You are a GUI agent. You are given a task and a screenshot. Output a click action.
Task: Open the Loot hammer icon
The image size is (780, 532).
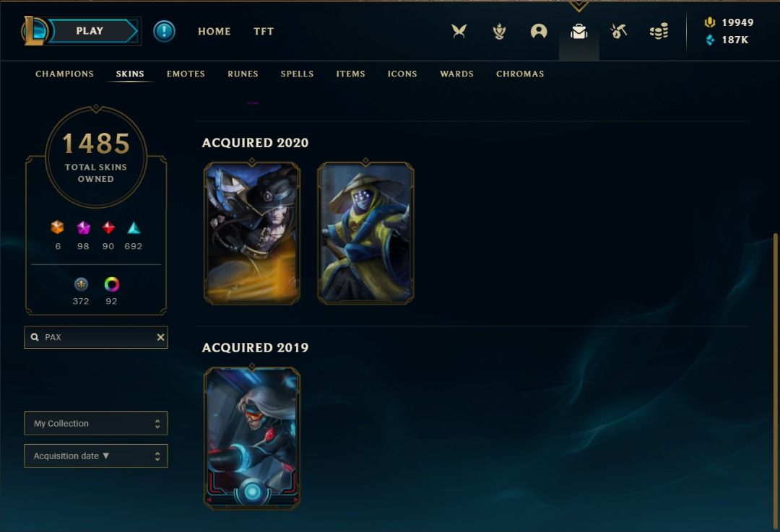coord(618,31)
